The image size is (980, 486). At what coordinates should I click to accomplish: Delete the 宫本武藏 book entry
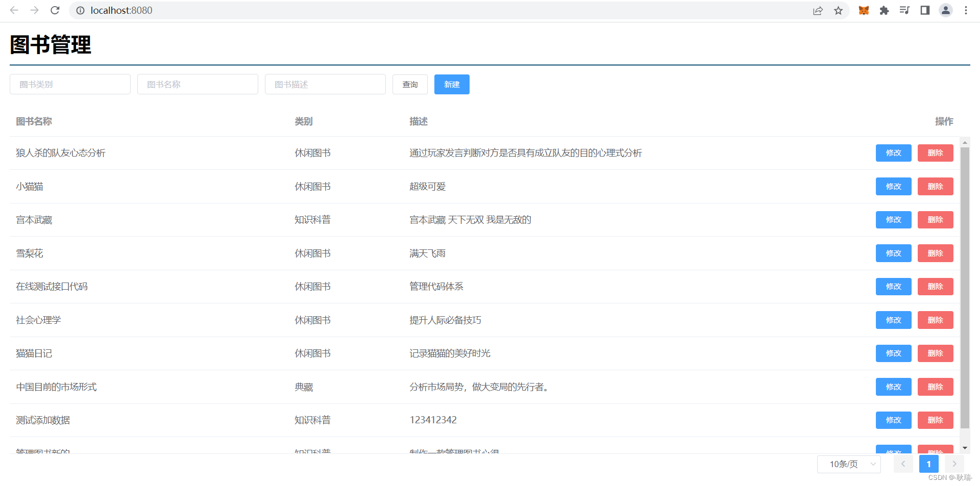pyautogui.click(x=935, y=220)
